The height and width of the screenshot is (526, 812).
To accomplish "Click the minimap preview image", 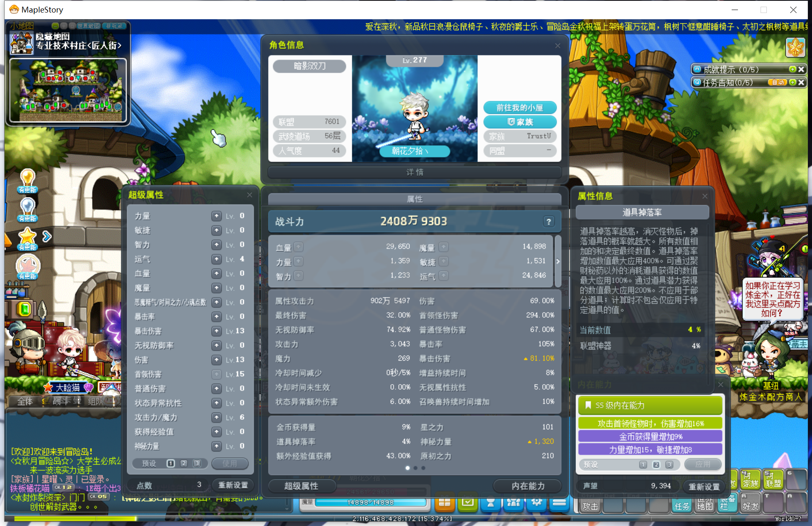I will [68, 90].
